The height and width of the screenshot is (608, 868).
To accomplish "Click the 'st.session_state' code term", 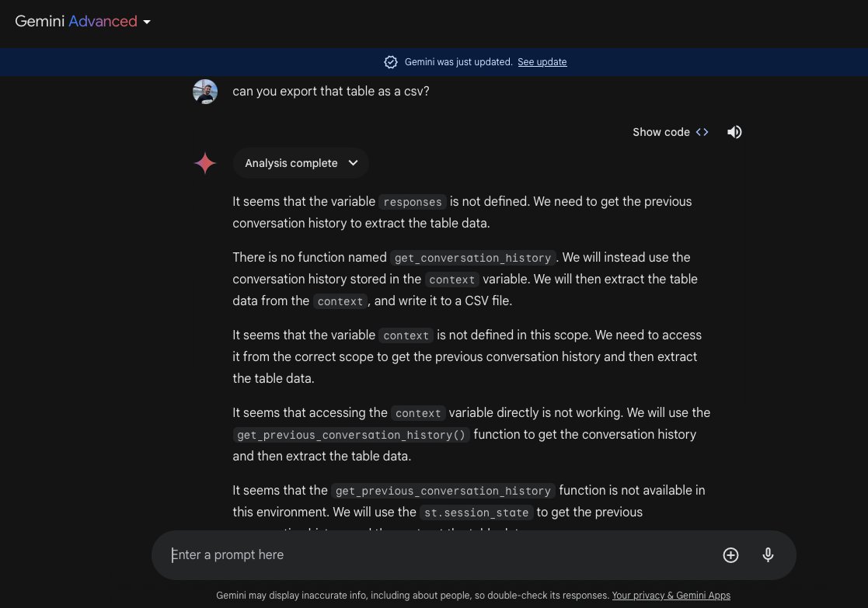I will [476, 512].
